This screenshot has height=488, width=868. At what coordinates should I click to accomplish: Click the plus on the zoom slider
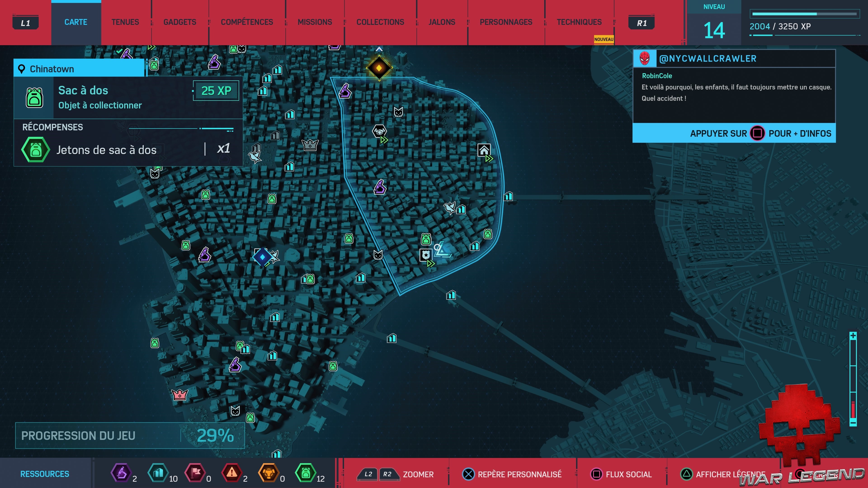point(853,336)
